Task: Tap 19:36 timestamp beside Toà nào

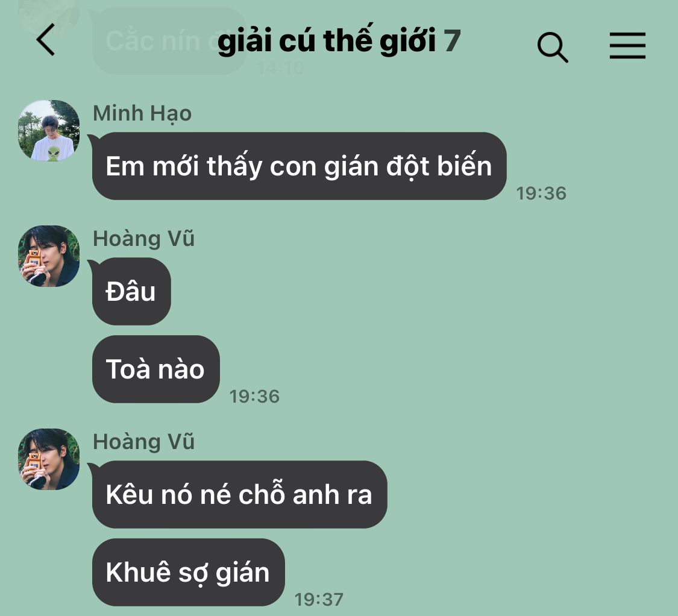Action: (254, 396)
